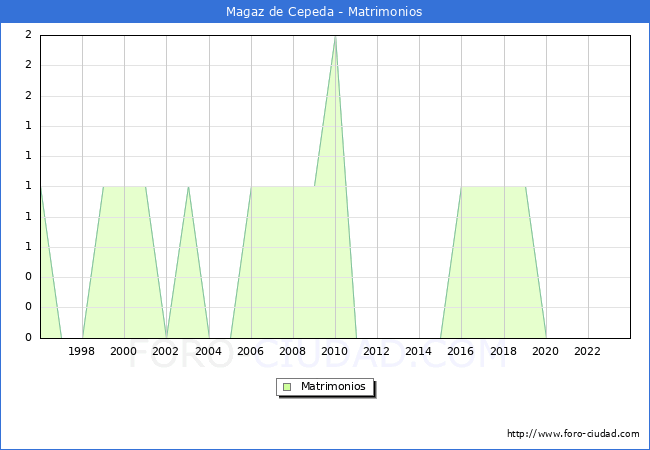Image resolution: width=650 pixels, height=450 pixels.
Task: Click the 2020 x-axis label
Action: tap(546, 351)
